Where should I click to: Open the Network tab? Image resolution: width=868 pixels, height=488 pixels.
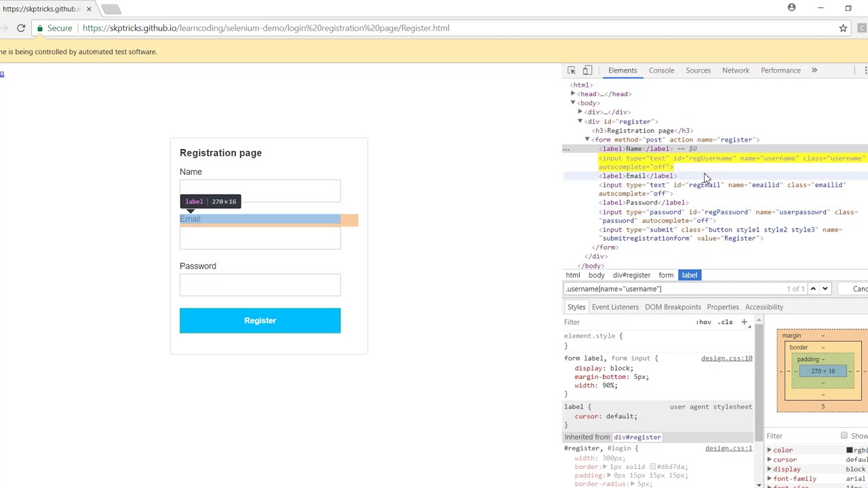tap(736, 70)
